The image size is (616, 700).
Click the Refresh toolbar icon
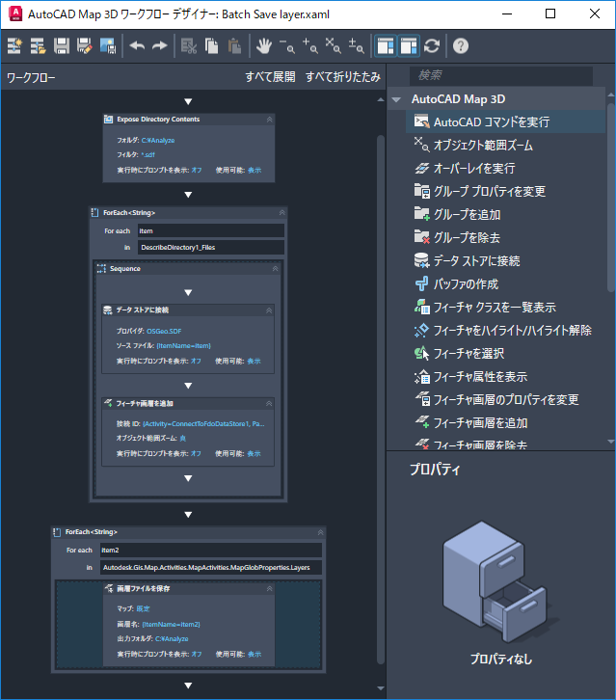click(x=432, y=46)
